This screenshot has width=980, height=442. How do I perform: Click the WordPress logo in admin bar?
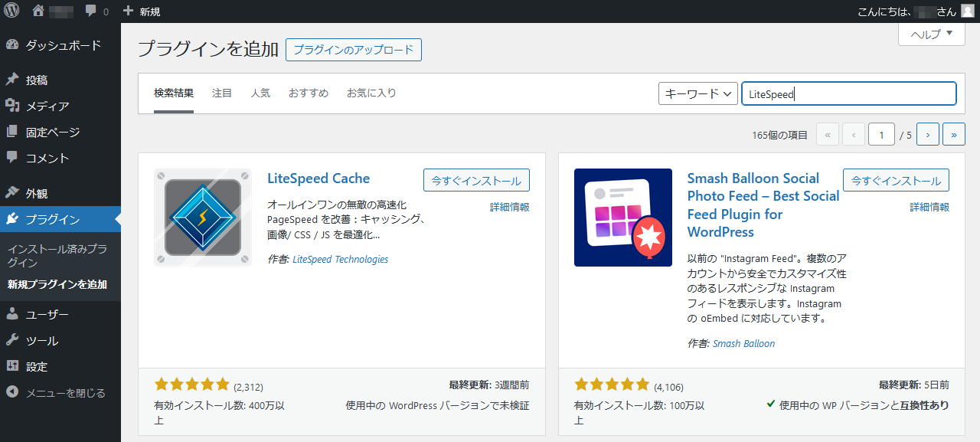click(11, 11)
